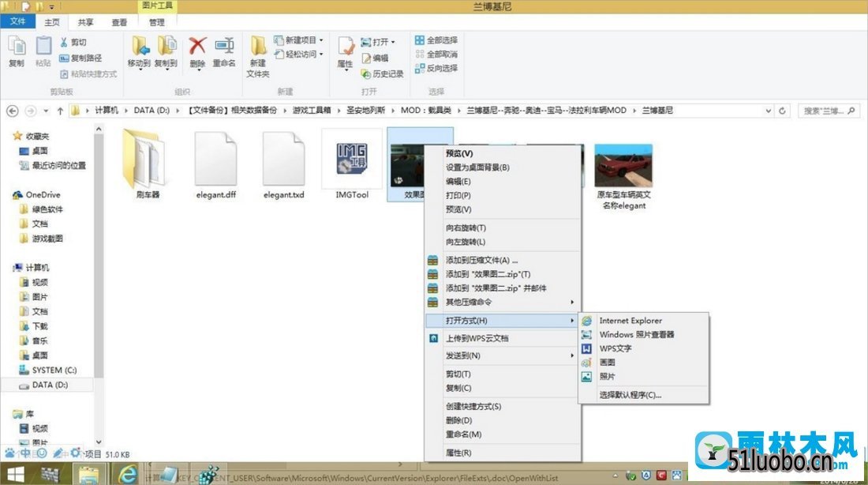Open the Copy to (复制到) option
This screenshot has width=868, height=485.
point(166,53)
